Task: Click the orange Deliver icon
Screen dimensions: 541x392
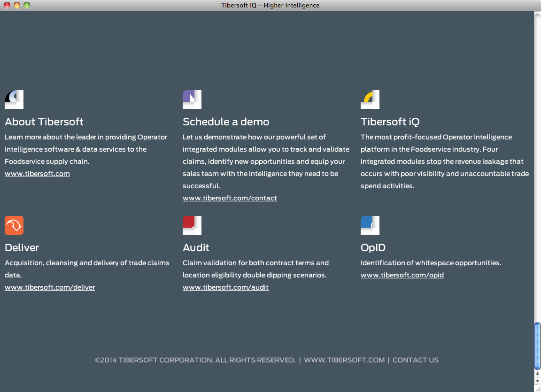Action: coord(14,225)
